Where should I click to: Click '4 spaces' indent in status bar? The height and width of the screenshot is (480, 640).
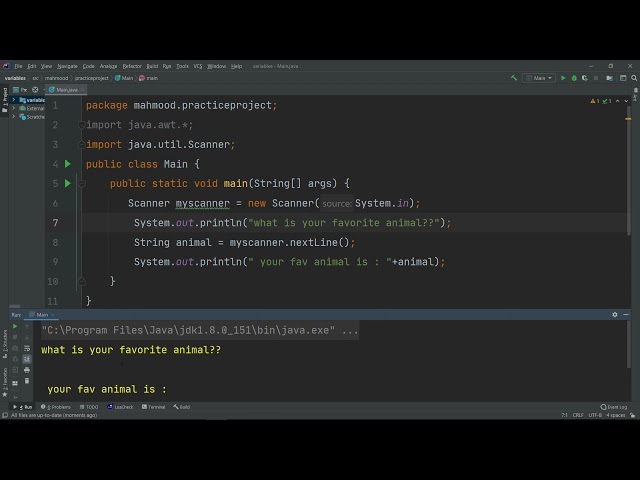(x=616, y=415)
